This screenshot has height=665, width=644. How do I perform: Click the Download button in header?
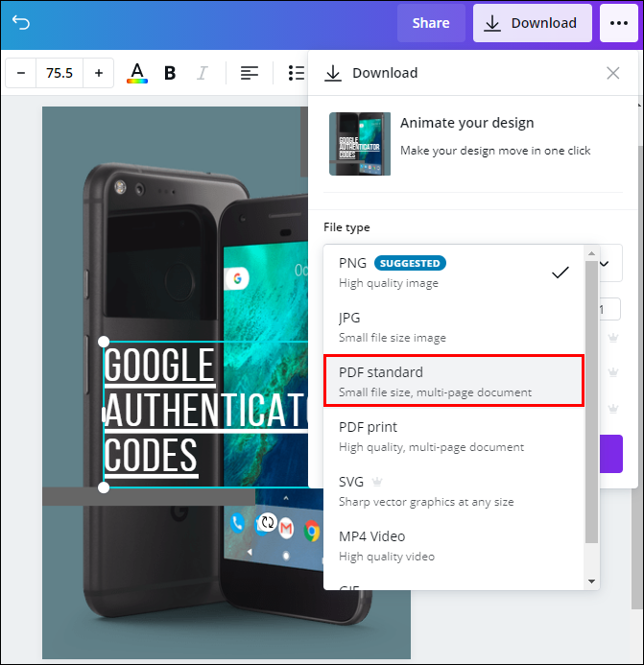[532, 23]
